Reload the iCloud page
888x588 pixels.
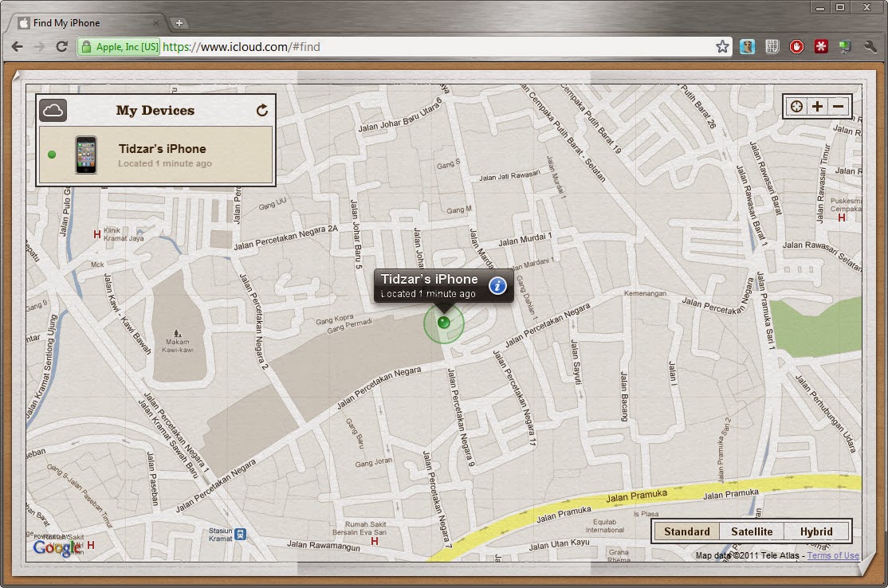pos(61,46)
